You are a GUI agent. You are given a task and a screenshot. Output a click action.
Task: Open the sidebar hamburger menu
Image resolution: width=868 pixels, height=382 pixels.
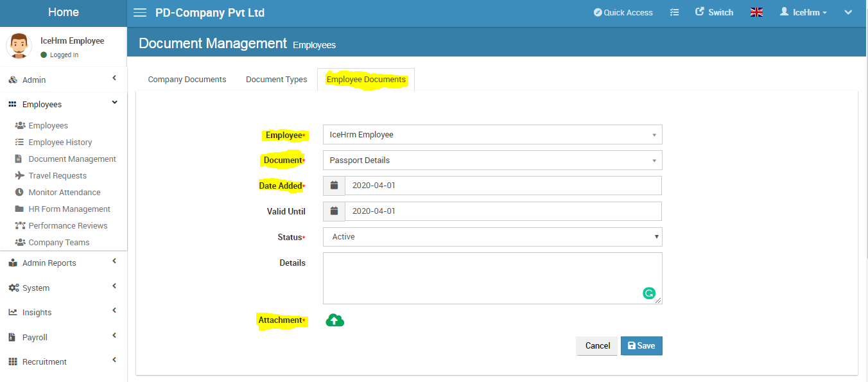tap(140, 12)
